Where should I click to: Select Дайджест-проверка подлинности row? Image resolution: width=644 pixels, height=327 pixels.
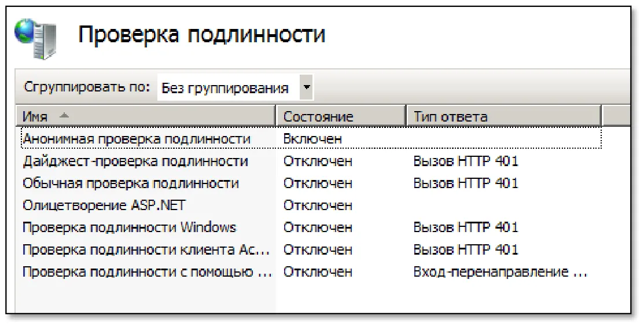(x=311, y=161)
